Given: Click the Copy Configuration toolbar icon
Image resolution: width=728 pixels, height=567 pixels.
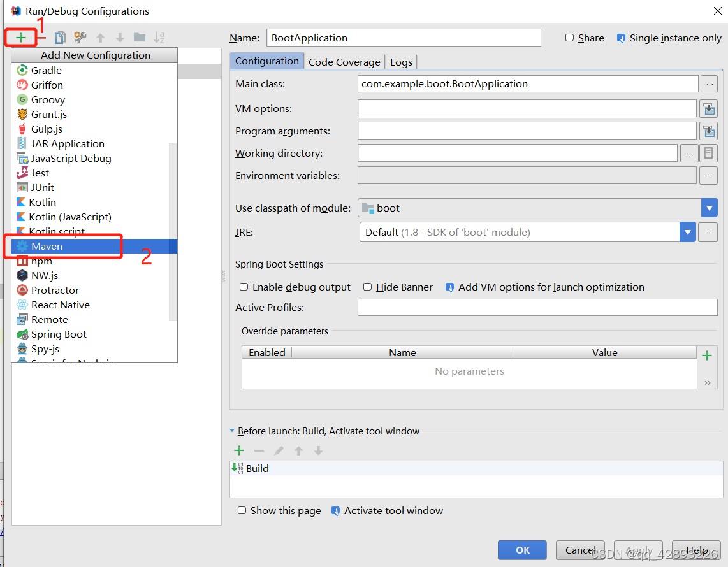Looking at the screenshot, I should pyautogui.click(x=60, y=38).
